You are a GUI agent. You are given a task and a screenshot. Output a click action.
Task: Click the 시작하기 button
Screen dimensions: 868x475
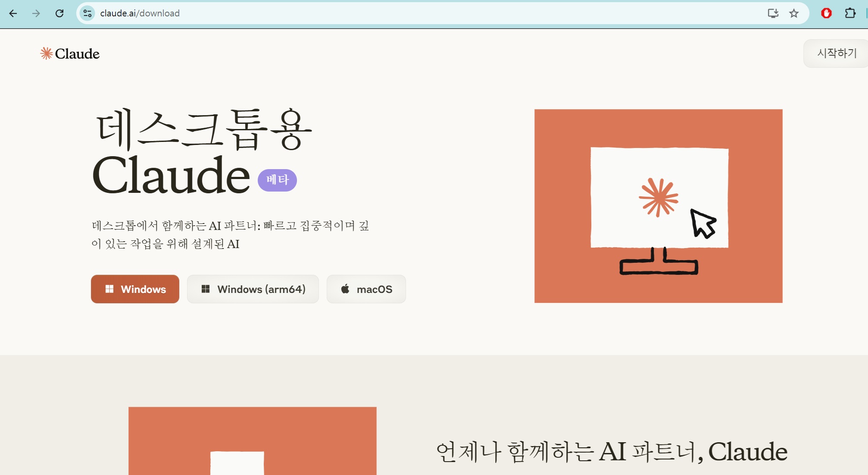click(x=837, y=53)
